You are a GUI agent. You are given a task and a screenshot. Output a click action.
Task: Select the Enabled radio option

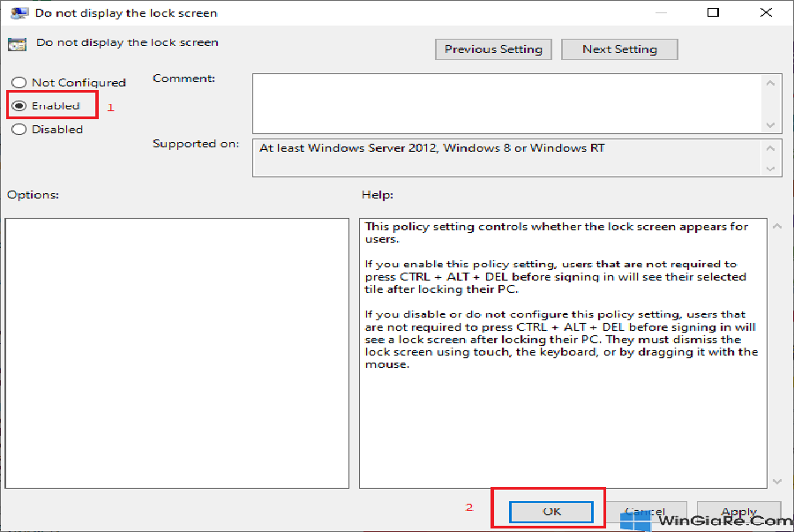pyautogui.click(x=19, y=106)
